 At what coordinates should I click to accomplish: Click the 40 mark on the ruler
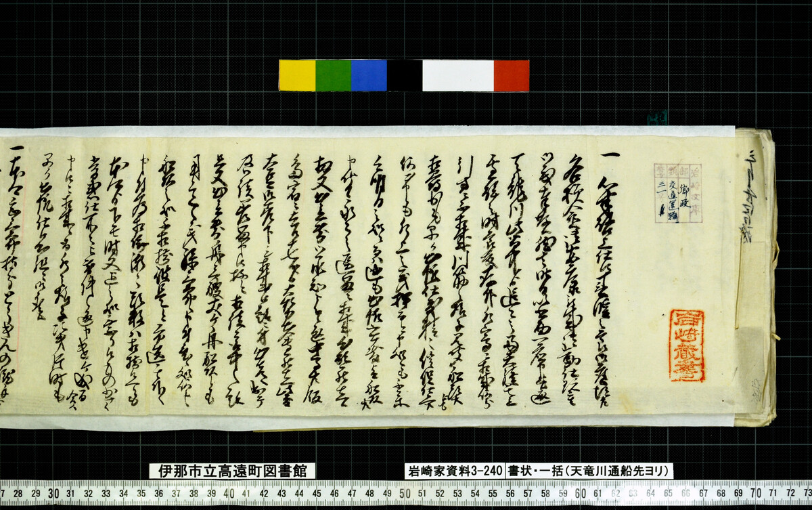[229, 494]
